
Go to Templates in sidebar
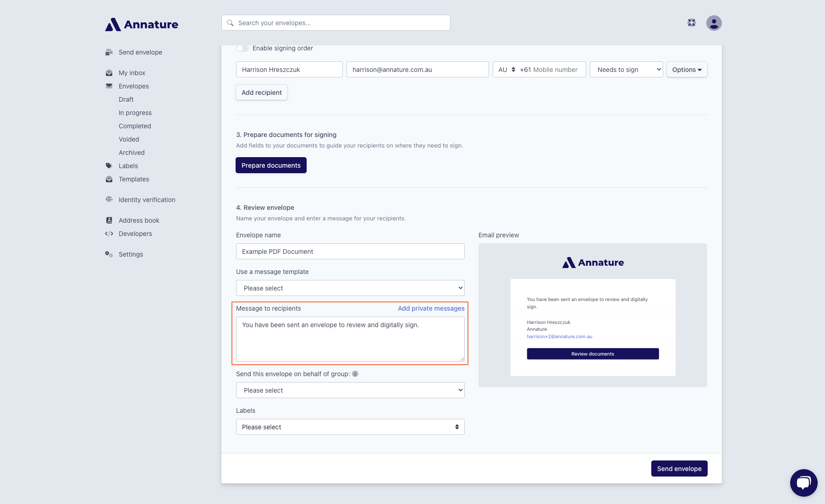tap(134, 179)
